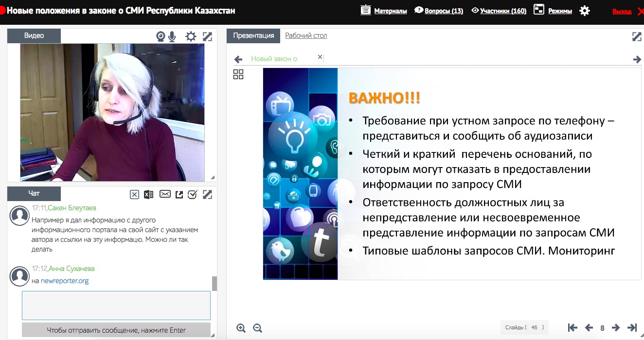644x340 pixels.
Task: Zoom out of the presentation slide
Action: [257, 328]
